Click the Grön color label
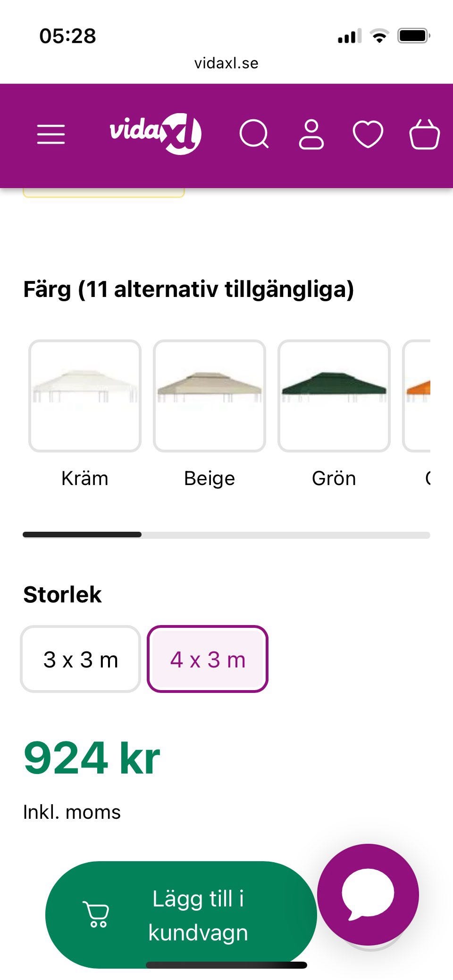Image resolution: width=453 pixels, height=980 pixels. [x=334, y=478]
